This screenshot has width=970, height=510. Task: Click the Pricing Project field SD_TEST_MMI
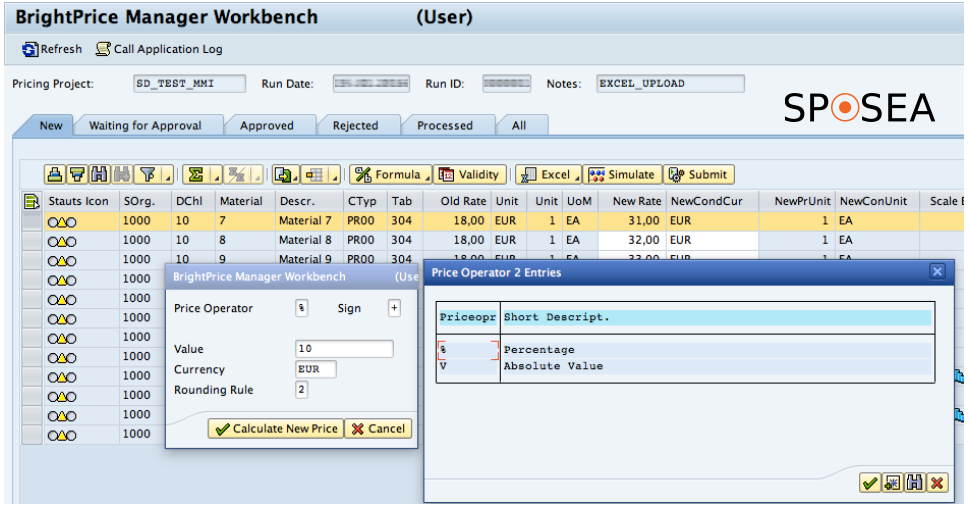189,84
